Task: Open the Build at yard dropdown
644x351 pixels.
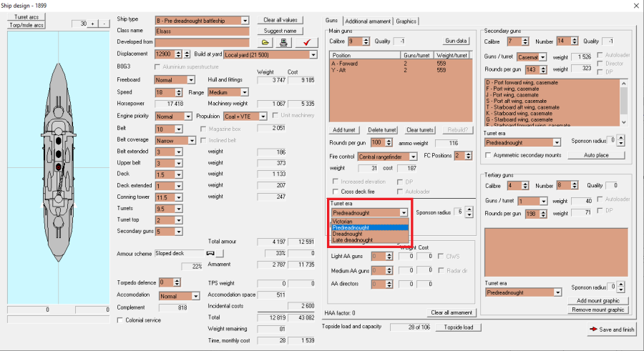Action: [x=313, y=54]
